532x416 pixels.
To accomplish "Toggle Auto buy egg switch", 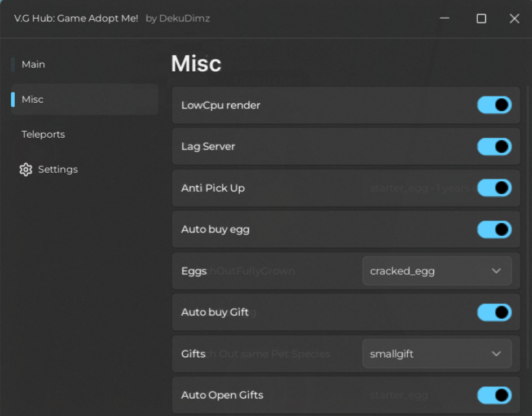I will (x=494, y=229).
